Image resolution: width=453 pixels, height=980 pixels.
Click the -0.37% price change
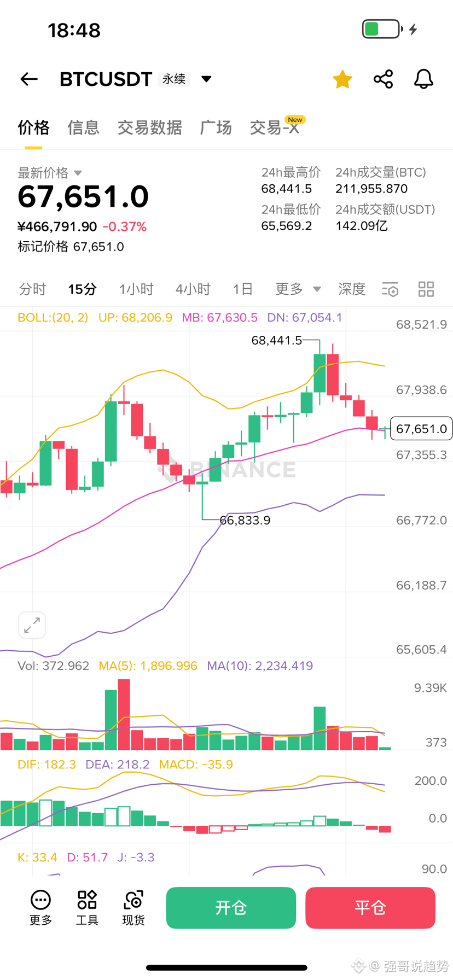click(x=124, y=226)
